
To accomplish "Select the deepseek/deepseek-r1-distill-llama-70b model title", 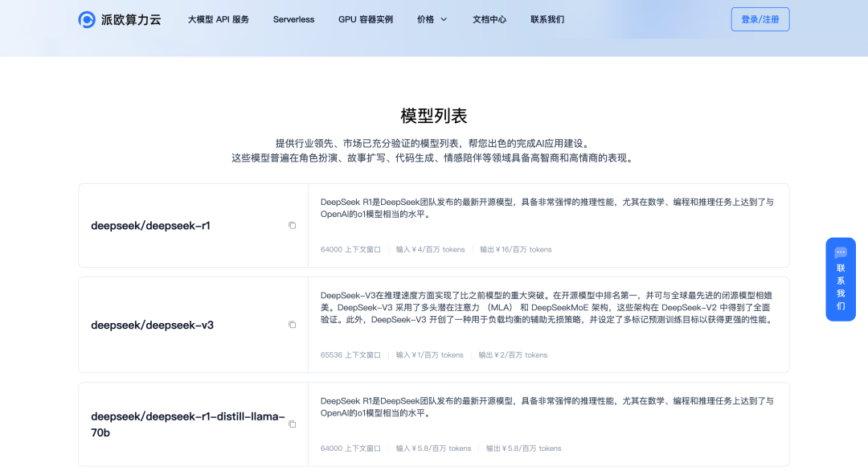I will coord(188,424).
